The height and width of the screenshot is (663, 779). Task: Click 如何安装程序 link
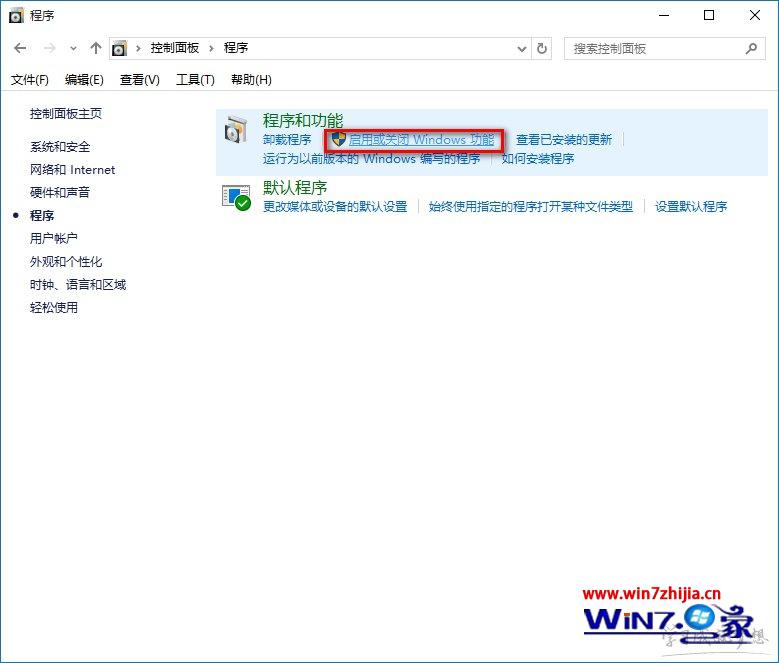[538, 159]
